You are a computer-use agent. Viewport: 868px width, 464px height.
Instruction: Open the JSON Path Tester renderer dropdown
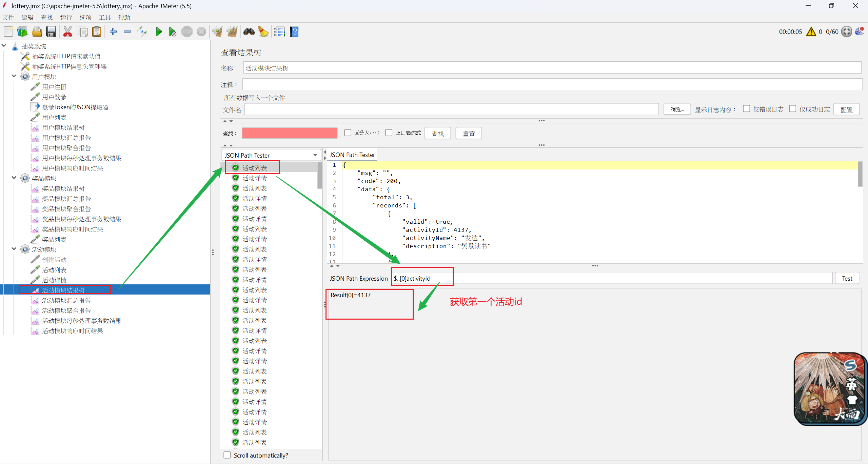click(x=271, y=155)
